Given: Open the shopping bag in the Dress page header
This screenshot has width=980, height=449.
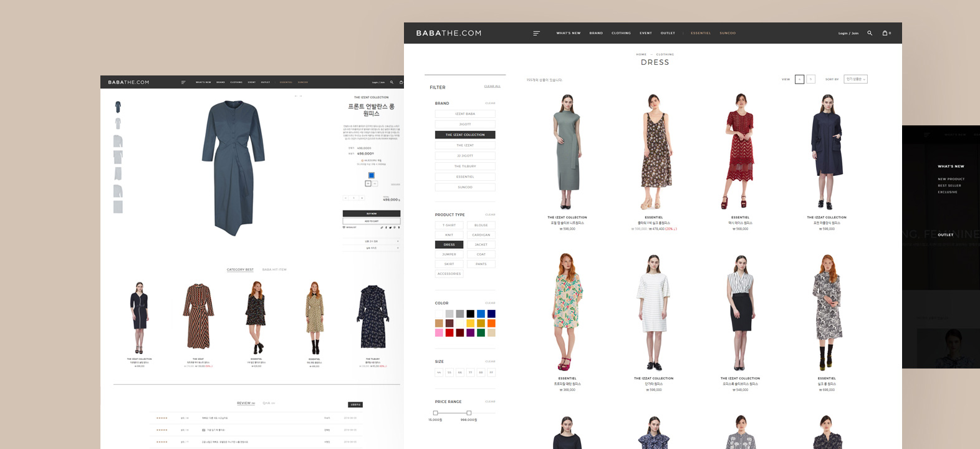Looking at the screenshot, I should pyautogui.click(x=885, y=33).
